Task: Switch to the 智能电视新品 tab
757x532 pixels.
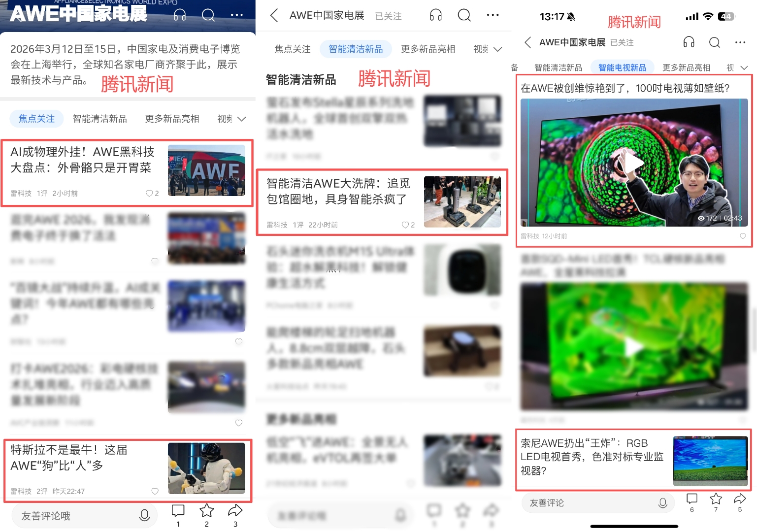Action: coord(622,66)
